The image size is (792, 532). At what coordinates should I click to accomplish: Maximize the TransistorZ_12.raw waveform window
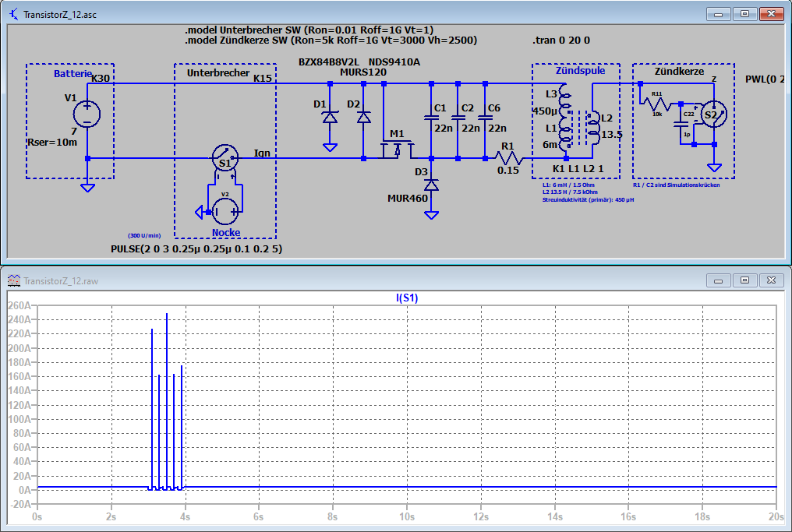(x=744, y=279)
